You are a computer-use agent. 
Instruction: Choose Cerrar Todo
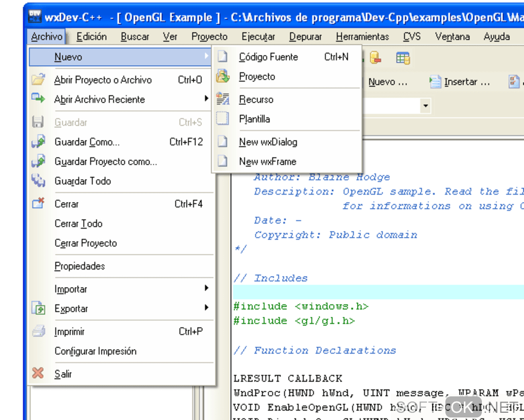tap(120, 223)
